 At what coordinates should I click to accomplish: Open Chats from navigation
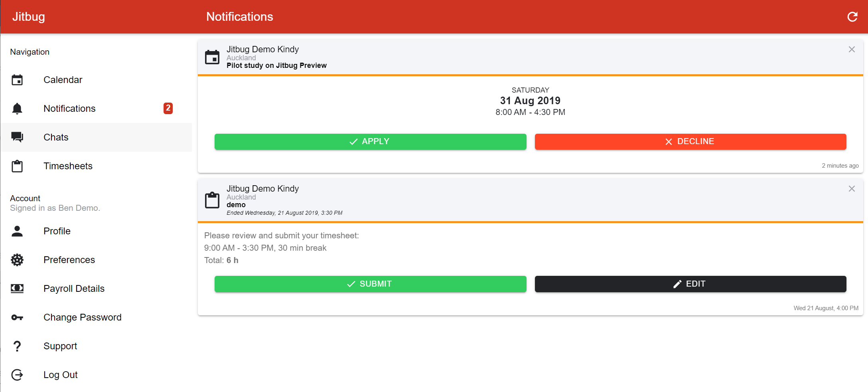click(96, 137)
